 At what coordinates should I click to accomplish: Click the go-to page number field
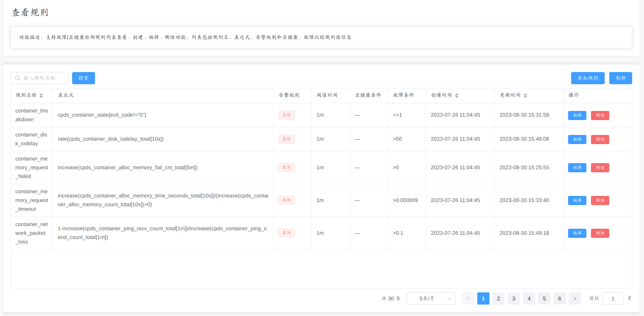coord(613,298)
